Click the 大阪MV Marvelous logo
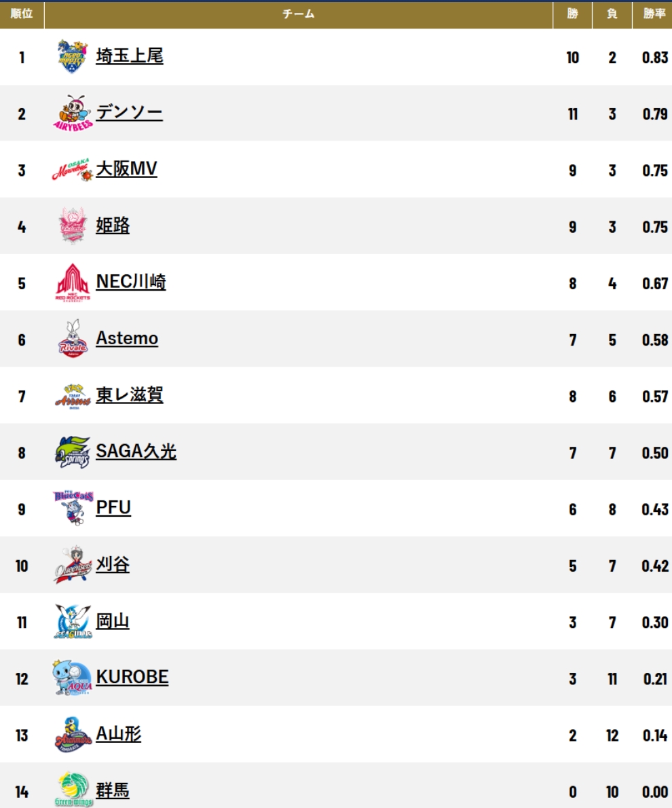 click(x=72, y=170)
